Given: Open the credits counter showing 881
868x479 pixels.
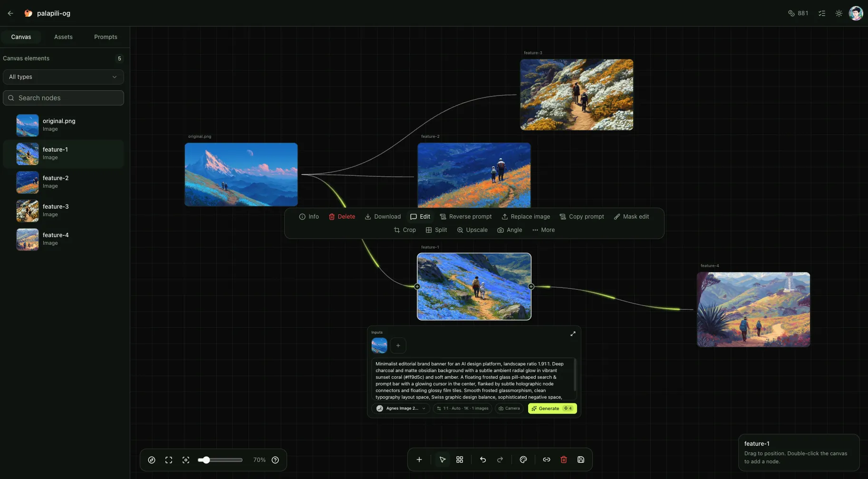Looking at the screenshot, I should click(798, 13).
